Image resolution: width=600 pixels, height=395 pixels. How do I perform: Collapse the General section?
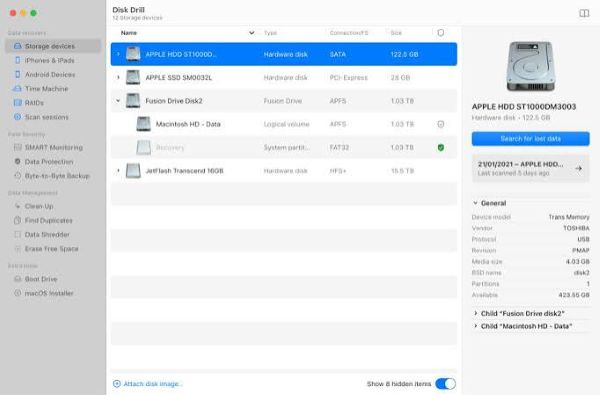point(475,203)
